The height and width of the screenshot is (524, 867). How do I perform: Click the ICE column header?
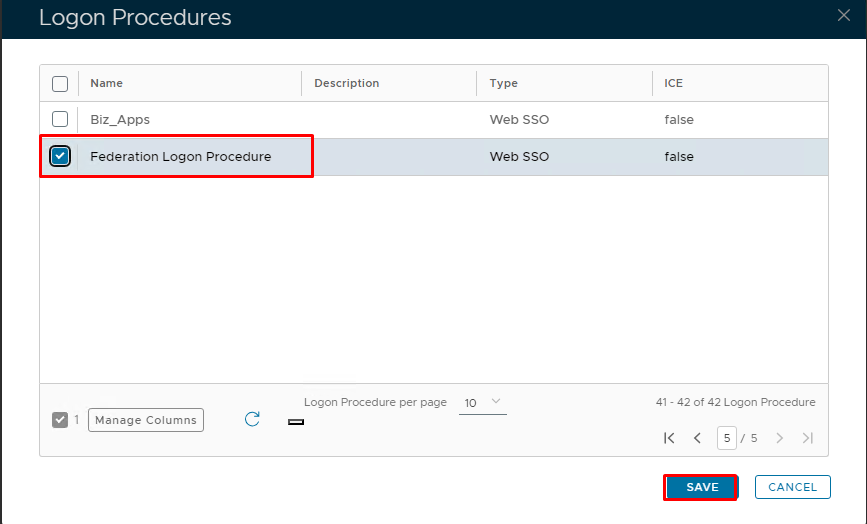673,83
